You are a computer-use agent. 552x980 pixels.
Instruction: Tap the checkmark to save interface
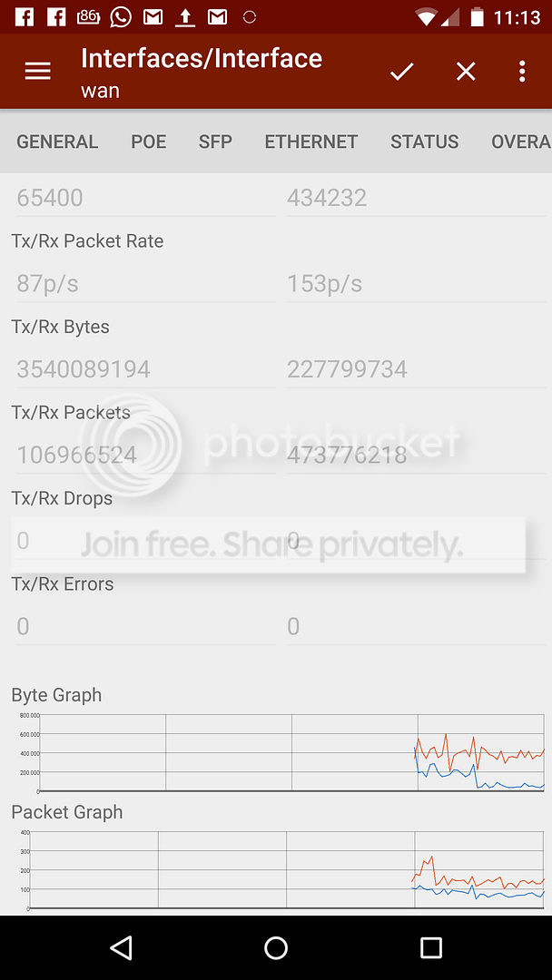tap(401, 72)
